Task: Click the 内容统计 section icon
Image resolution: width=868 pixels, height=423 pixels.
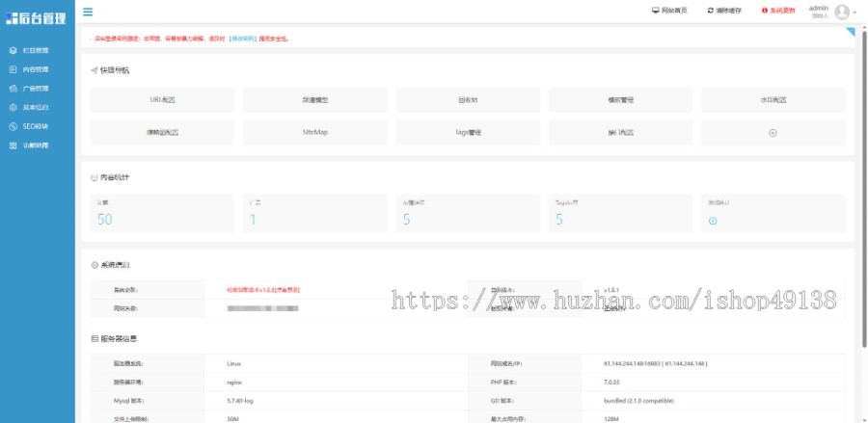Action: (x=95, y=177)
